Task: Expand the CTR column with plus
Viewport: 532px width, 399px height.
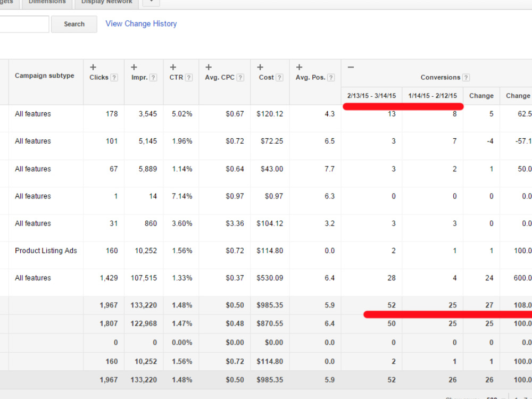Action: (x=173, y=67)
